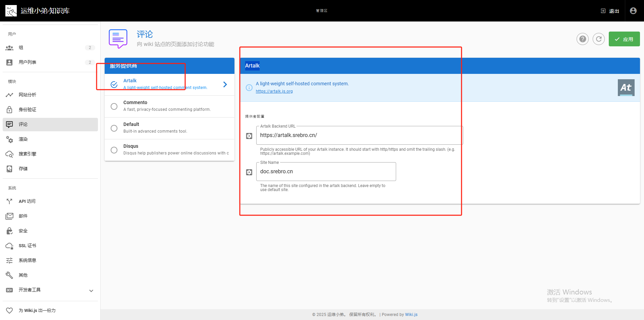Open 组 groups in the sidebar
This screenshot has width=644, height=320.
(50, 48)
